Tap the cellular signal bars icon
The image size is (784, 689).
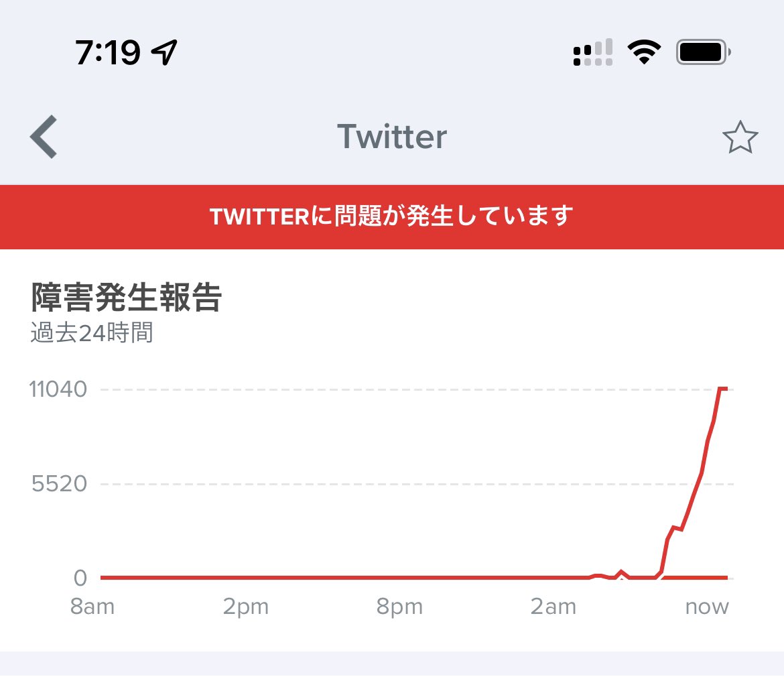(x=593, y=52)
